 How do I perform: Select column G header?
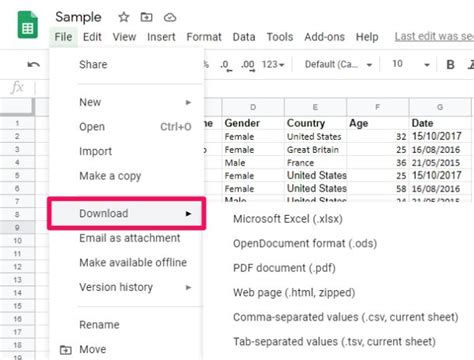tap(440, 107)
